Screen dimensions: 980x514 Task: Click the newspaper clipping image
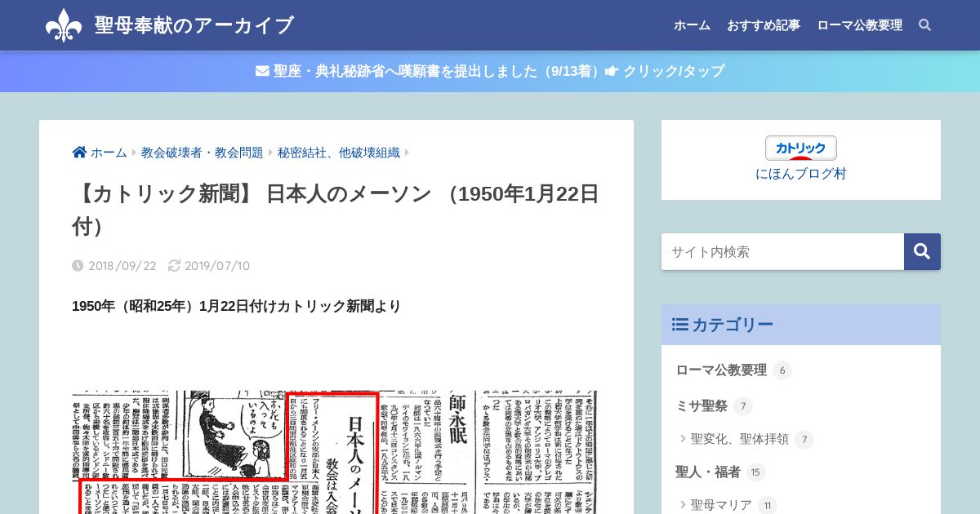point(335,452)
